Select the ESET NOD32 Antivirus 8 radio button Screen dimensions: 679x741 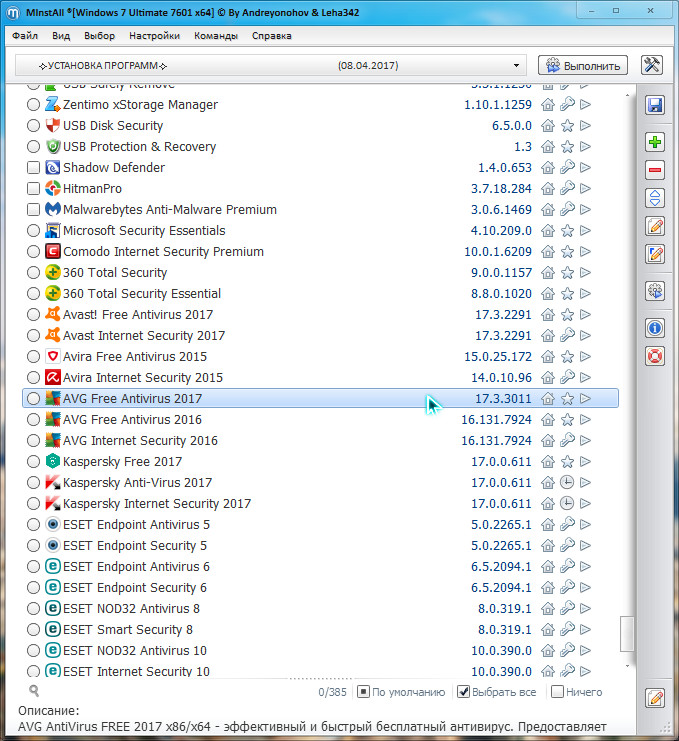pyautogui.click(x=33, y=608)
